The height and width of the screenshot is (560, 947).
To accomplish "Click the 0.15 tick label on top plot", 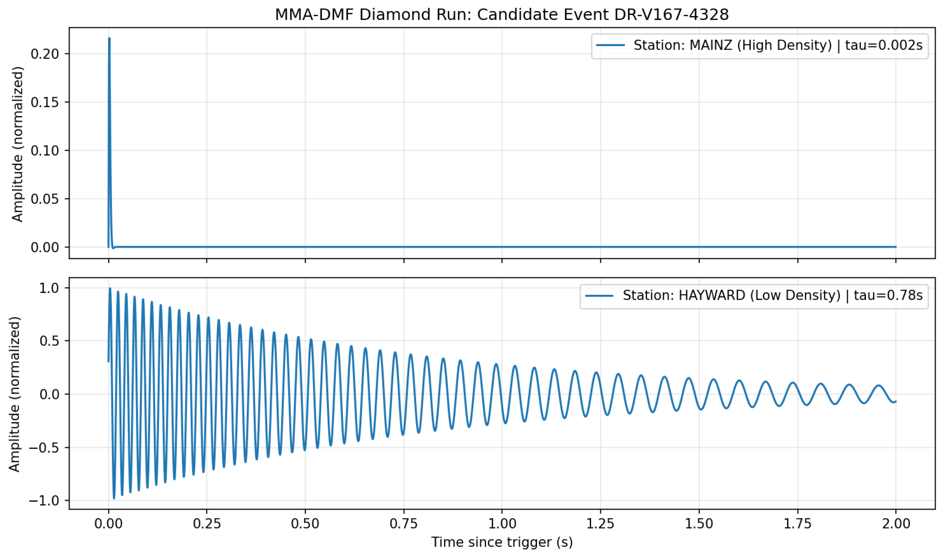I will coord(44,102).
